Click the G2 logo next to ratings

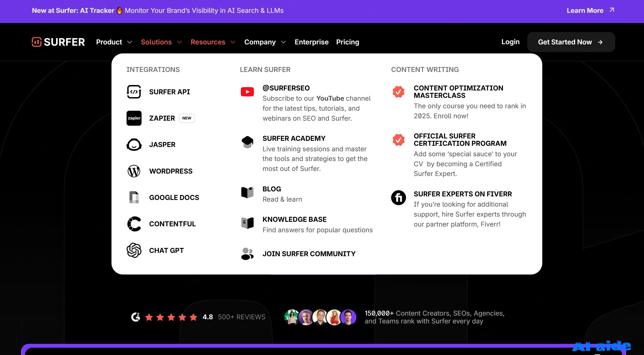coord(136,317)
